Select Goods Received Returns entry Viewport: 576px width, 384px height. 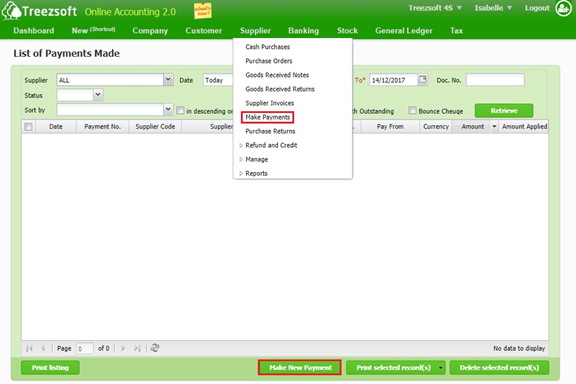pos(280,89)
